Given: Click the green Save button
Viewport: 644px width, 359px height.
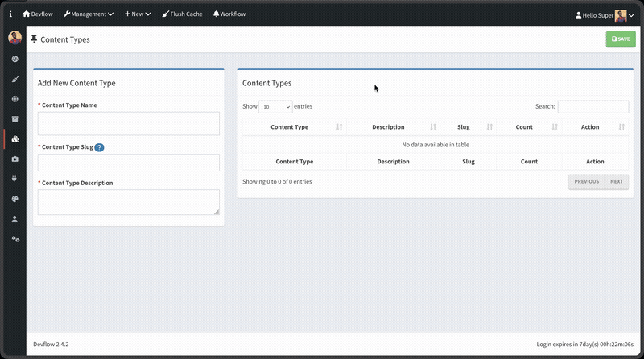Looking at the screenshot, I should [621, 39].
